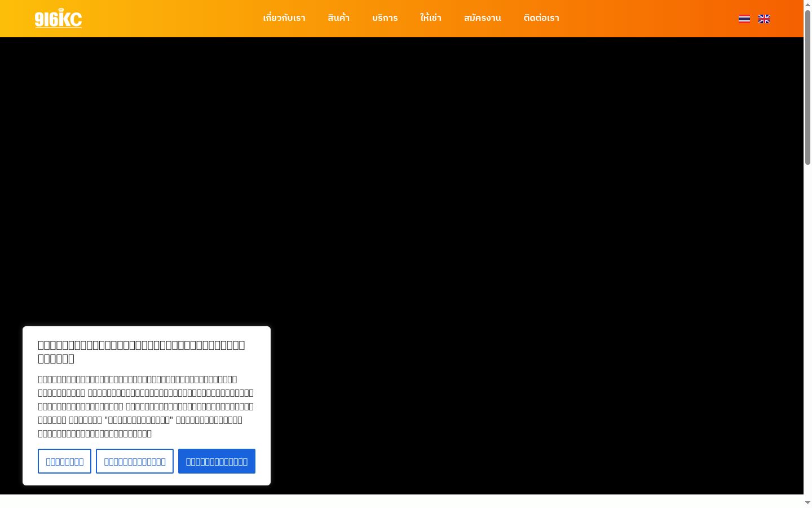Viewport: 812px width, 508px height.
Task: Click the longer outlined cookie banner button
Action: click(135, 461)
